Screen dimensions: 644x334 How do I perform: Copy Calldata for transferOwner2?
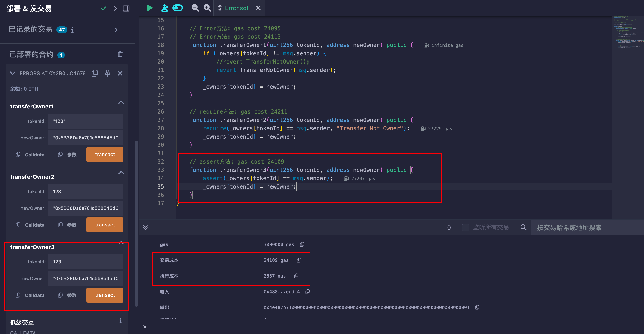tap(30, 225)
